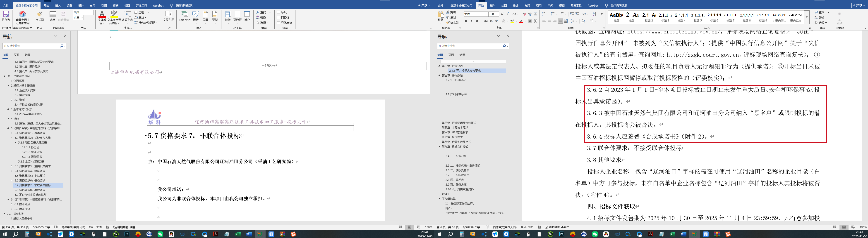Switch to 鑫晟宇标书汇专用 tab in right window
This screenshot has width=868, height=238.
click(x=461, y=5)
